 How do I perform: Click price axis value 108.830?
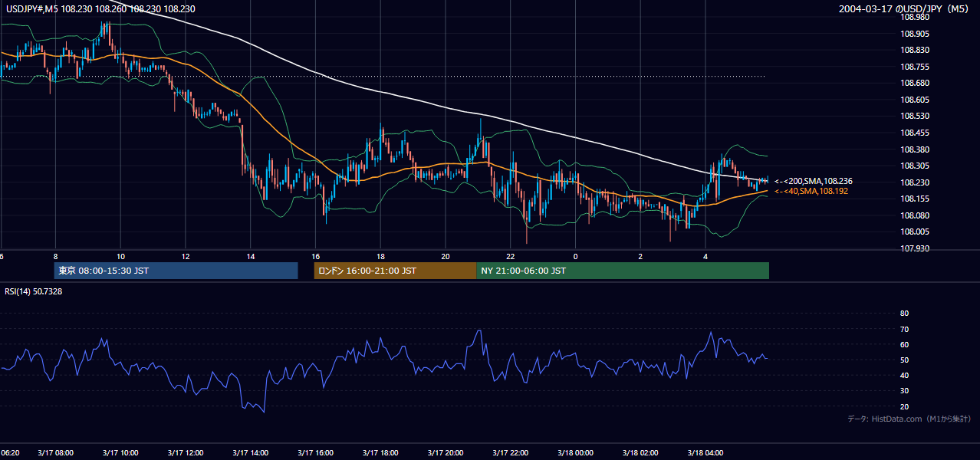(915, 50)
